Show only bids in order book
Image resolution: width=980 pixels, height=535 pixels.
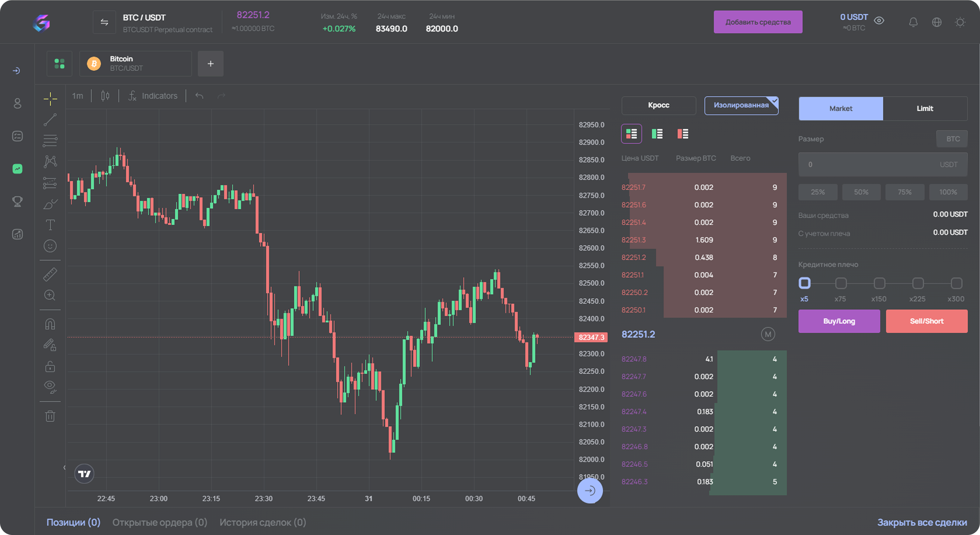(x=657, y=133)
